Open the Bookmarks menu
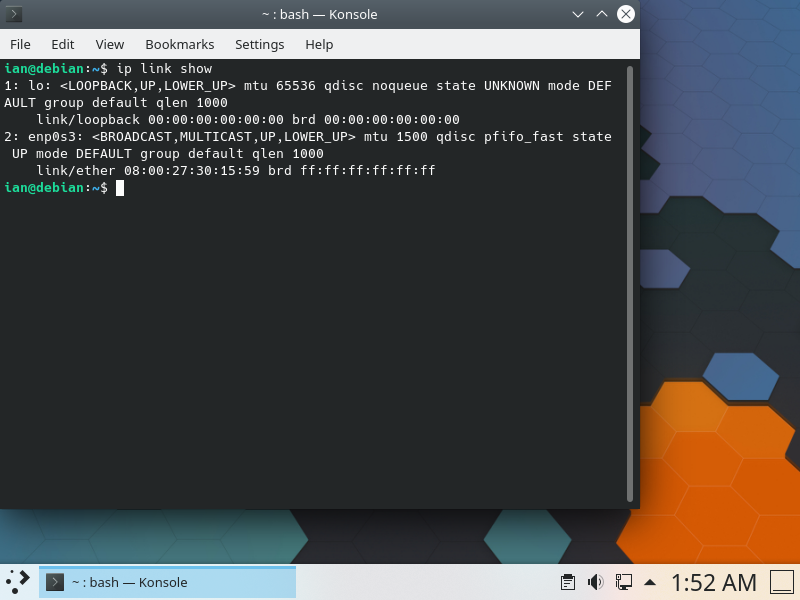The width and height of the screenshot is (800, 600). click(180, 45)
